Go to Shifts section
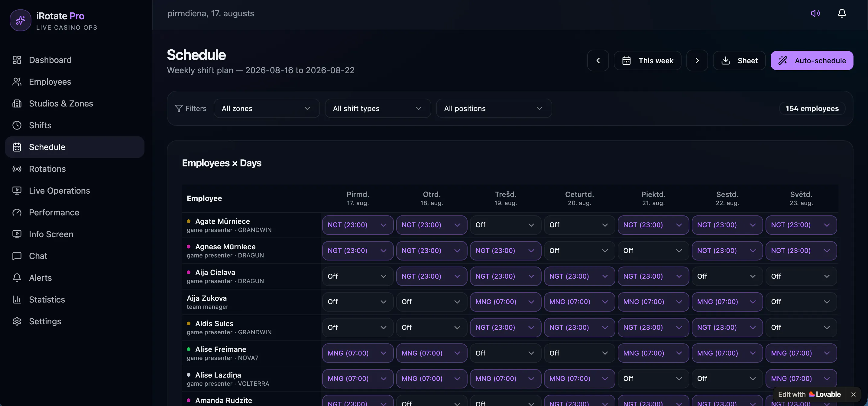Screen dimensions: 868x406 [x=74, y=126]
